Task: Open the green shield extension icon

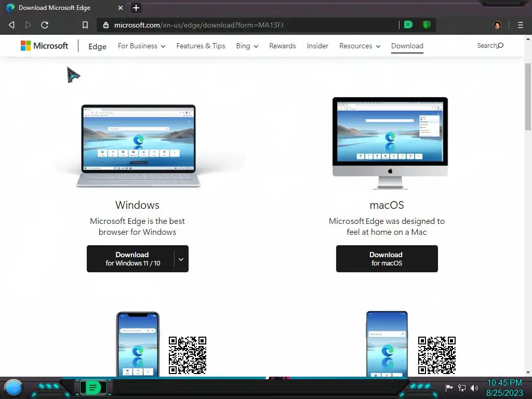Action: [427, 24]
